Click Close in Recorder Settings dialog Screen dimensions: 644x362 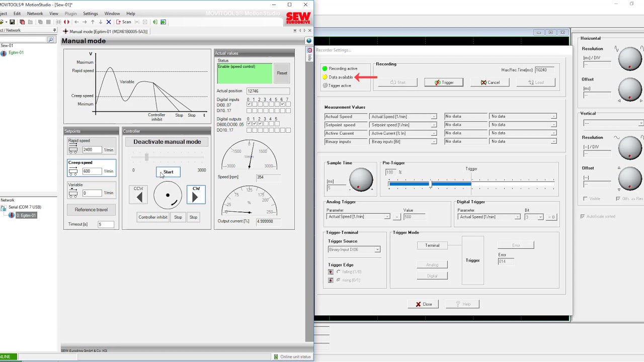(x=423, y=304)
